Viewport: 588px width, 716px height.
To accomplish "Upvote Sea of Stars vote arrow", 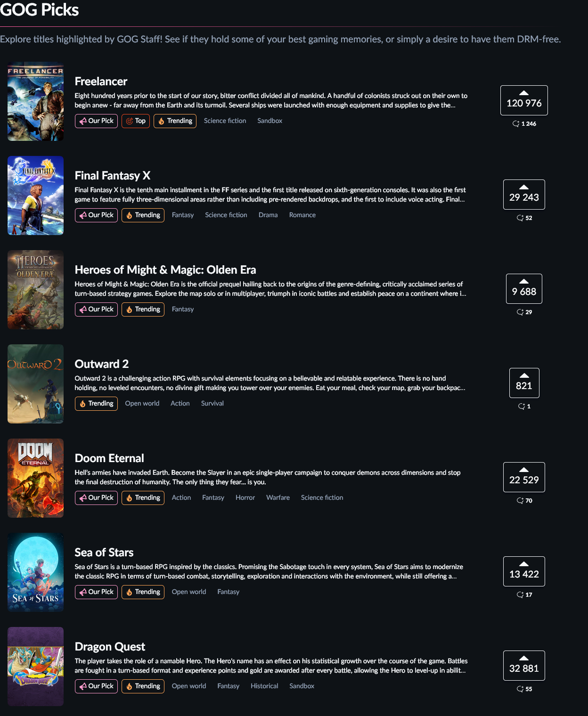I will pyautogui.click(x=524, y=571).
